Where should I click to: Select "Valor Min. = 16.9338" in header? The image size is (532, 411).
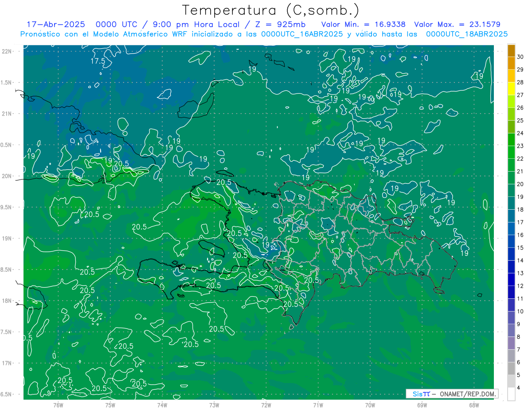click(x=364, y=24)
